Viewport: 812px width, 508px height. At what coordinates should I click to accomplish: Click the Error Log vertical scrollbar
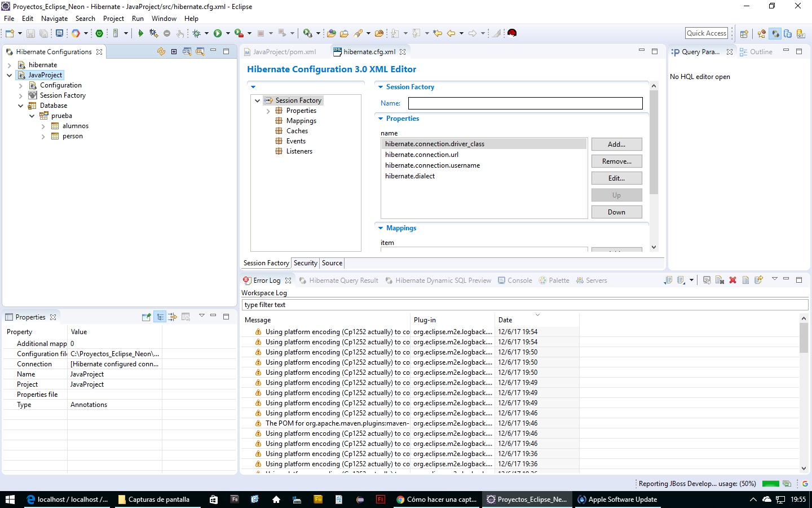[804, 393]
